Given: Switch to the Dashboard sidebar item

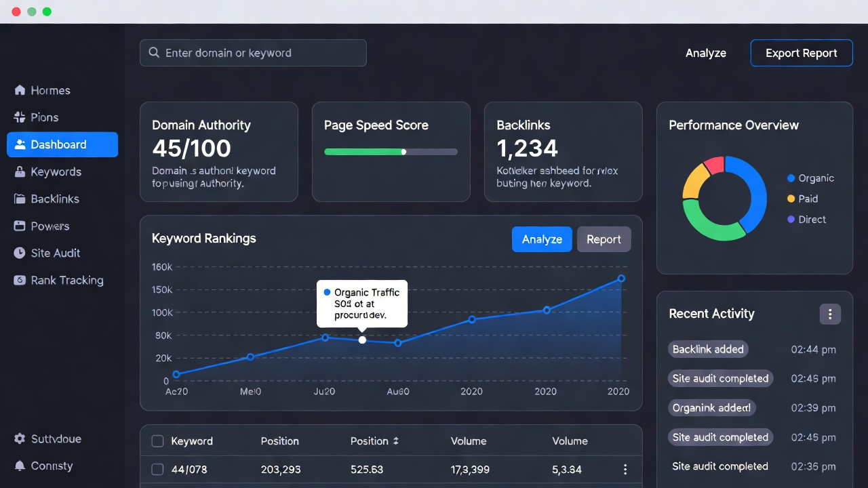Looking at the screenshot, I should coord(62,144).
